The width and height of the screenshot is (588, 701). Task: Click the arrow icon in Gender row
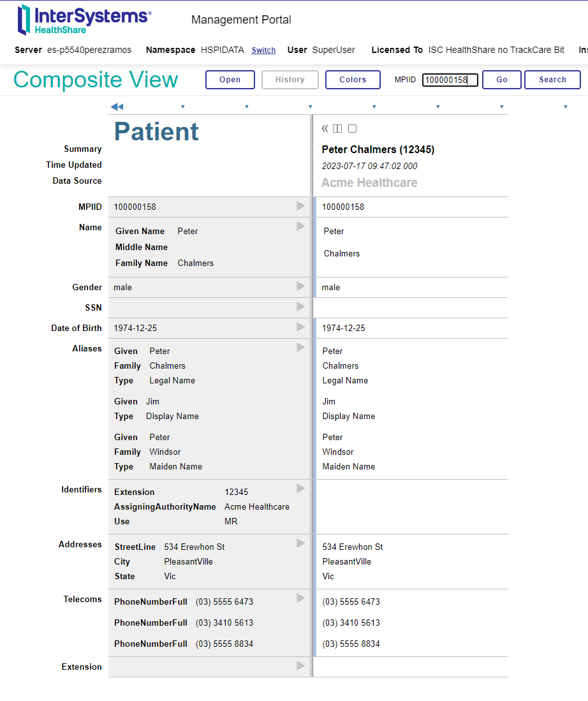coord(301,286)
